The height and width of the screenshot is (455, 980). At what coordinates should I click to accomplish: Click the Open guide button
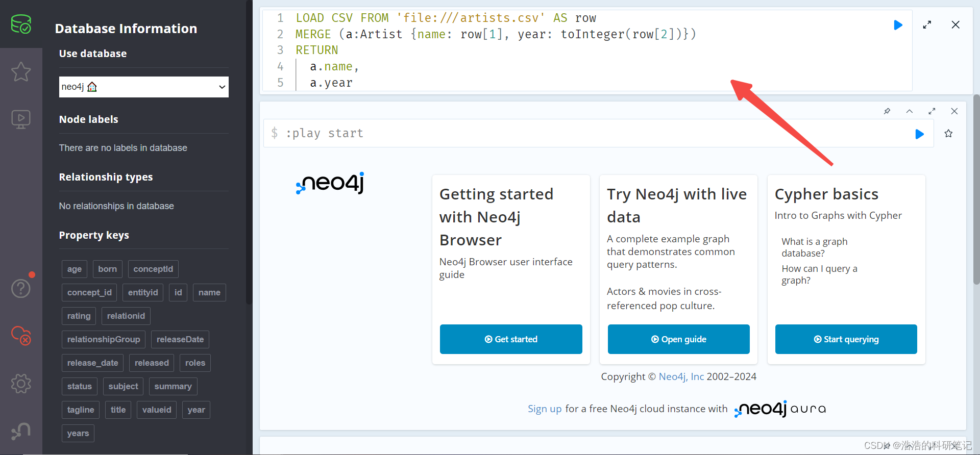click(679, 339)
